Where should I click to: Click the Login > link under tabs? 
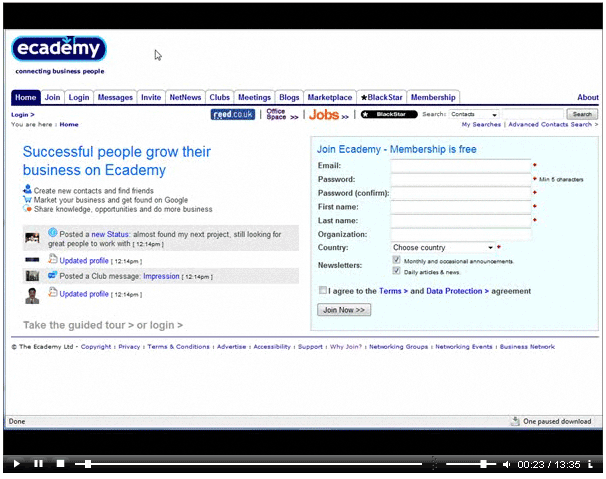pyautogui.click(x=22, y=115)
